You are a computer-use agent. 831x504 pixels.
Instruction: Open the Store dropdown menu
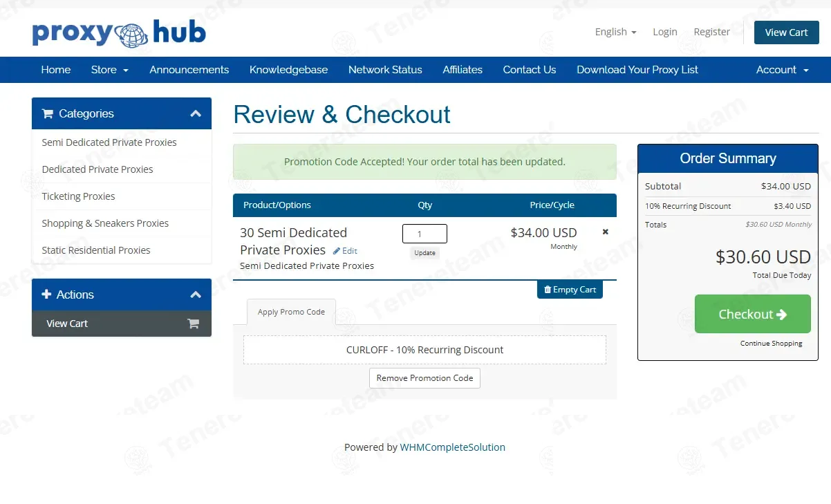(x=110, y=70)
